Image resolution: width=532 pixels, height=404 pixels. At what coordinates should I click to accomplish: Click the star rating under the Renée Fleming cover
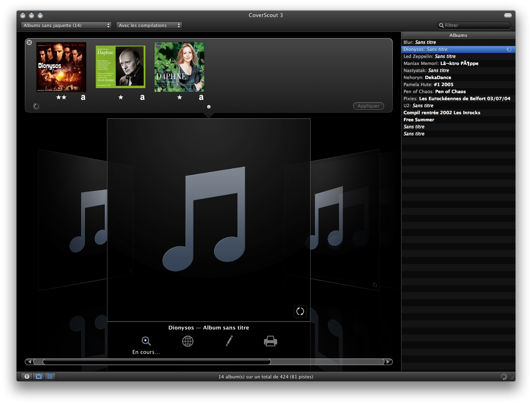click(179, 97)
